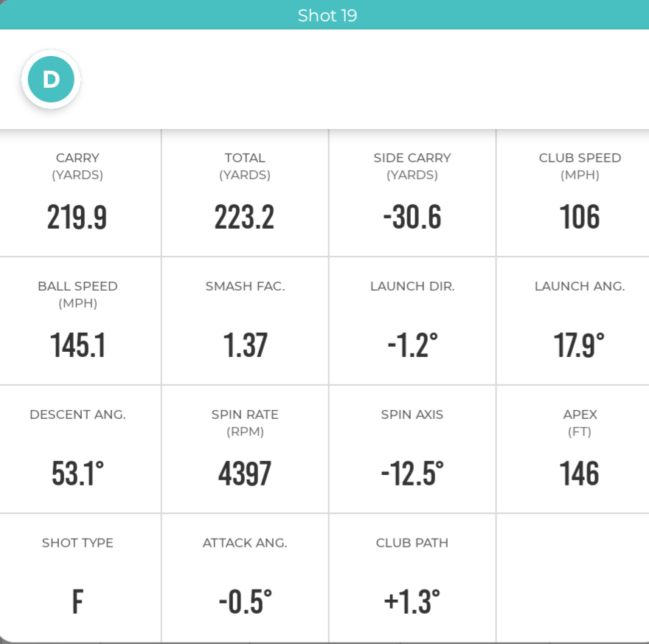Click the CLUB PATH label text
Image resolution: width=649 pixels, height=644 pixels.
pos(412,543)
